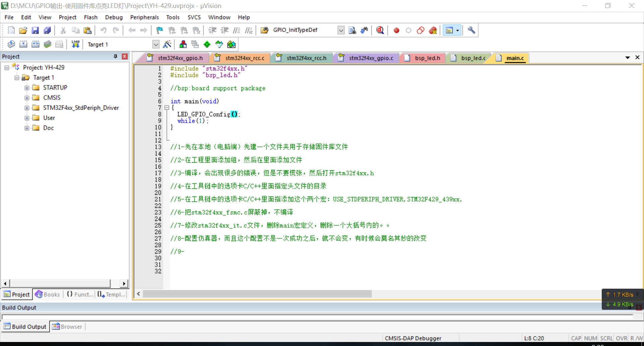Expand the STM32F4xx_StdPeriph_Driver group
The height and width of the screenshot is (346, 644).
pyautogui.click(x=27, y=108)
